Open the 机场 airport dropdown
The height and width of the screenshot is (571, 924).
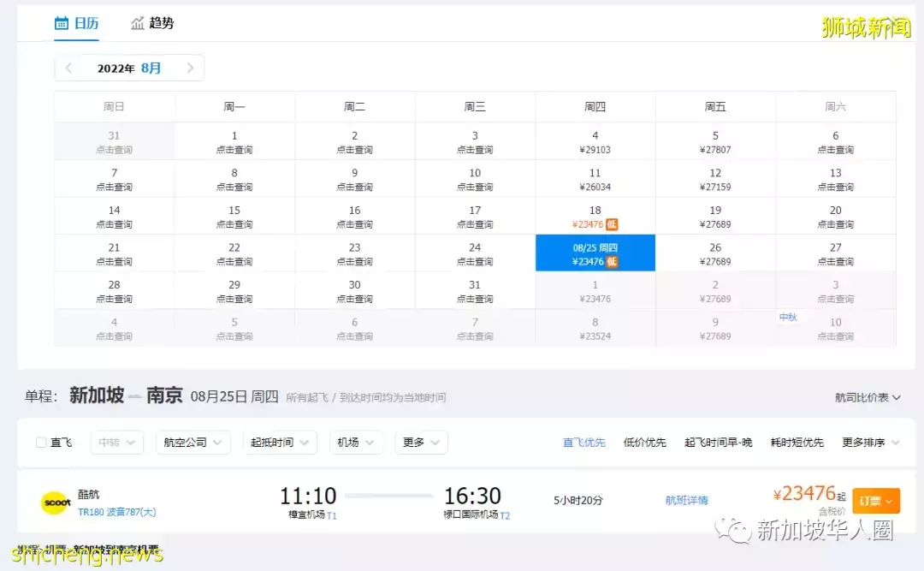[x=356, y=442]
